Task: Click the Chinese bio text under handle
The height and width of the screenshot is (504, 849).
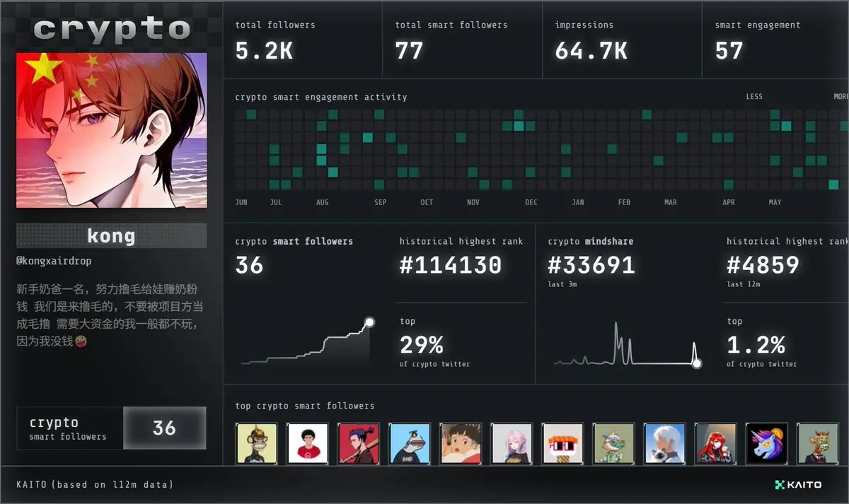Action: coord(110,315)
